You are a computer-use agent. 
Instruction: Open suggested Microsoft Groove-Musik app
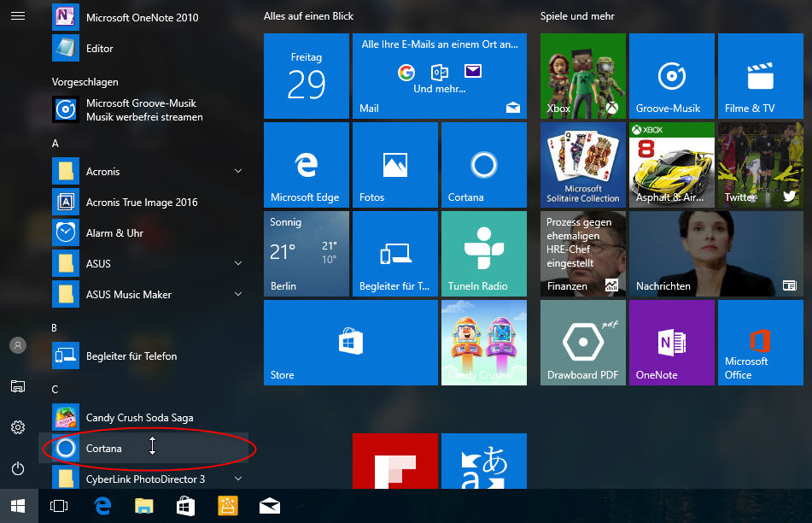coord(144,110)
